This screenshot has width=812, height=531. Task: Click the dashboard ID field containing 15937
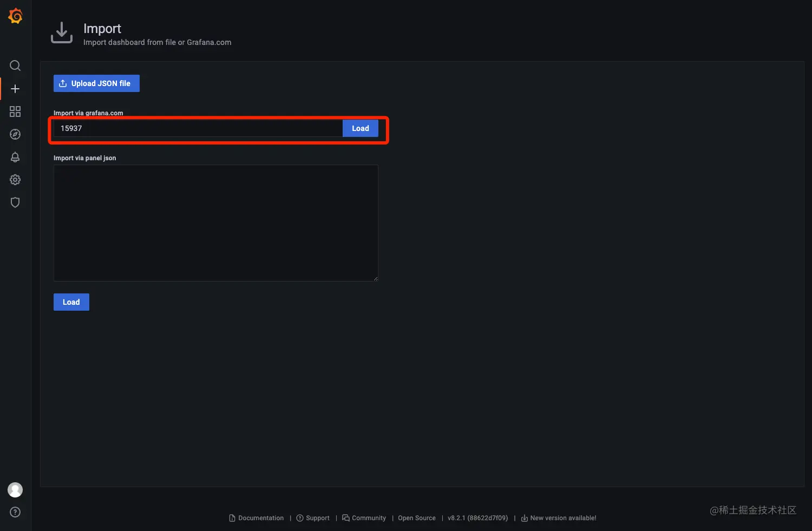pos(198,128)
